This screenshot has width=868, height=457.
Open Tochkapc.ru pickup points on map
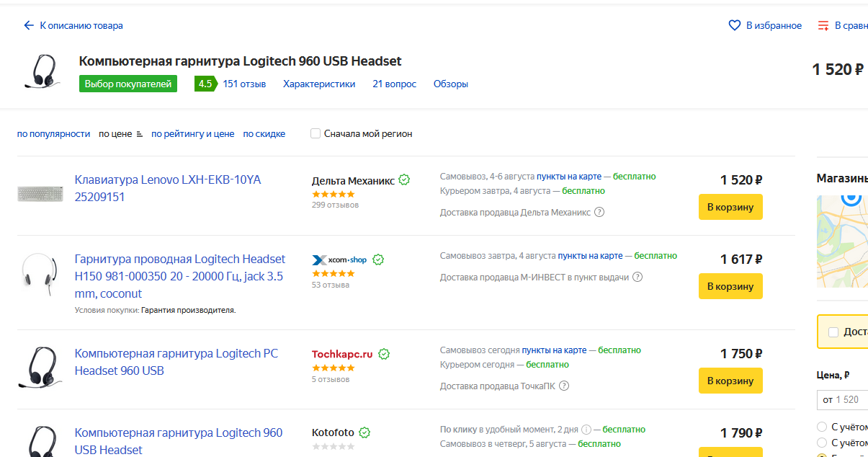(x=554, y=350)
